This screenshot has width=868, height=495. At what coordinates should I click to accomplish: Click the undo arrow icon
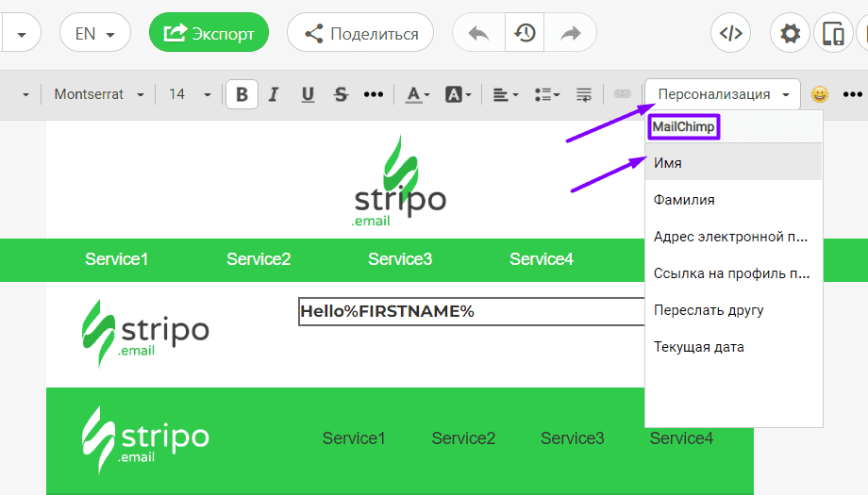pyautogui.click(x=479, y=34)
